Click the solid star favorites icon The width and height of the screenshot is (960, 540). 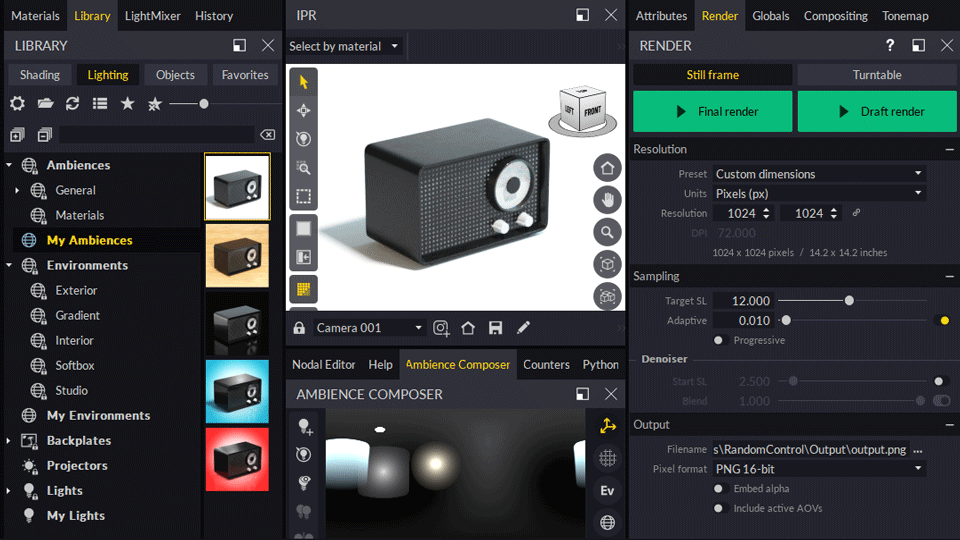(x=127, y=103)
